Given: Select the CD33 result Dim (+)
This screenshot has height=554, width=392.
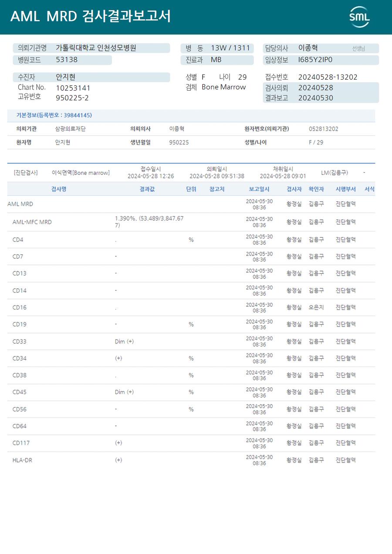Looking at the screenshot, I should [124, 342].
